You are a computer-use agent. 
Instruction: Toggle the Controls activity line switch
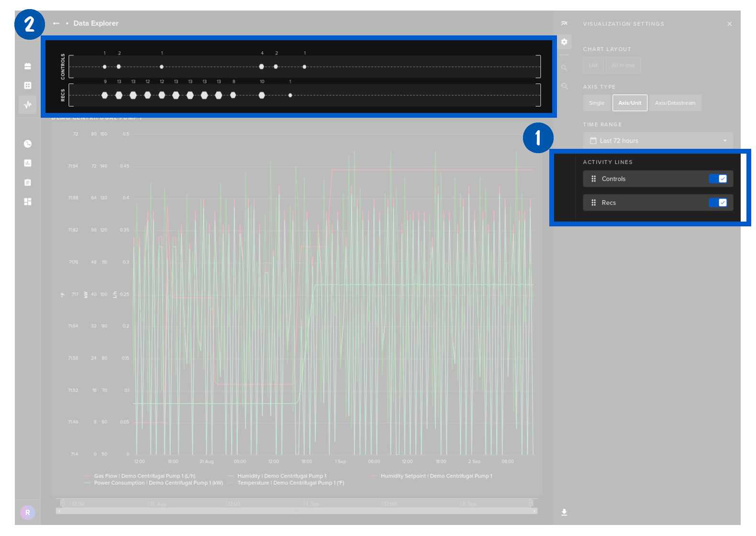[x=718, y=179]
